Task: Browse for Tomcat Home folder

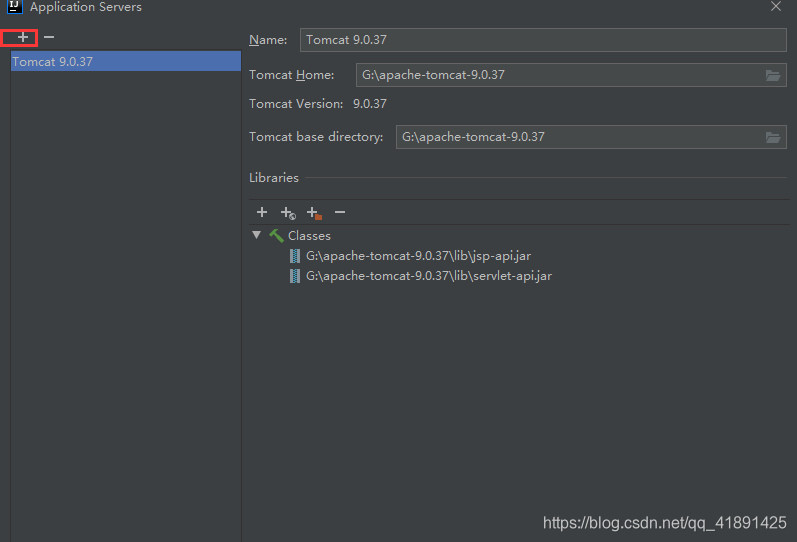Action: [773, 75]
